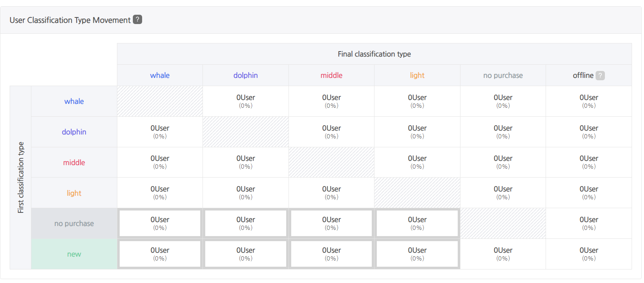The image size is (644, 283).
Task: Open no purchase to dolphin highlighted cell
Action: coord(246,223)
